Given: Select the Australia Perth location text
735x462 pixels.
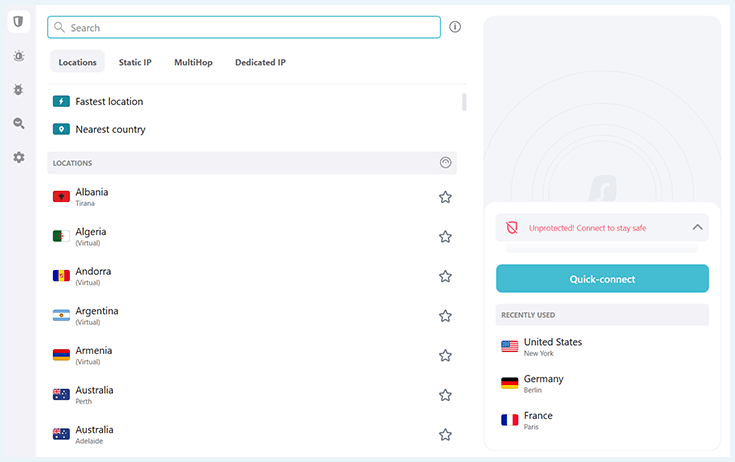Looking at the screenshot, I should [94, 395].
